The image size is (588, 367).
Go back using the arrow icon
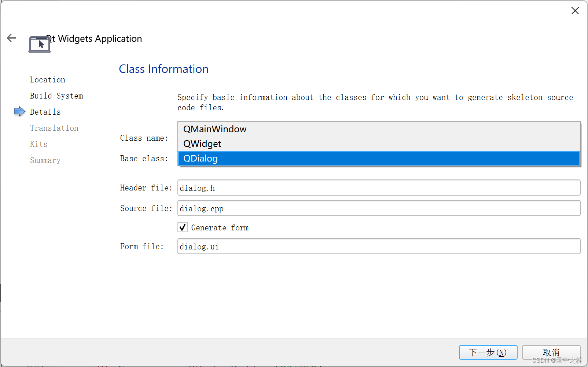[12, 38]
